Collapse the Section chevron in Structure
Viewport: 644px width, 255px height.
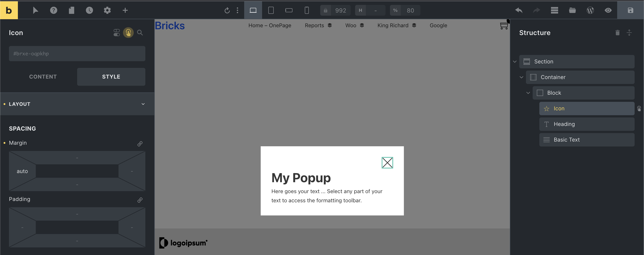[515, 62]
